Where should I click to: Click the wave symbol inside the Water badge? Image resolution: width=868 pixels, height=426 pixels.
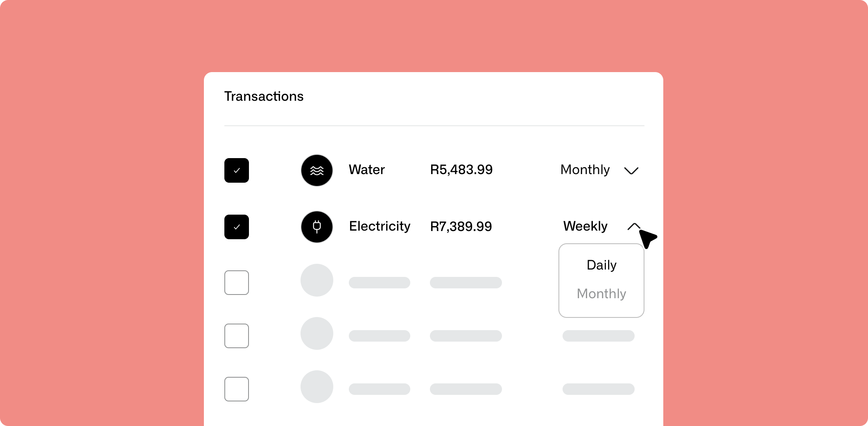click(316, 170)
